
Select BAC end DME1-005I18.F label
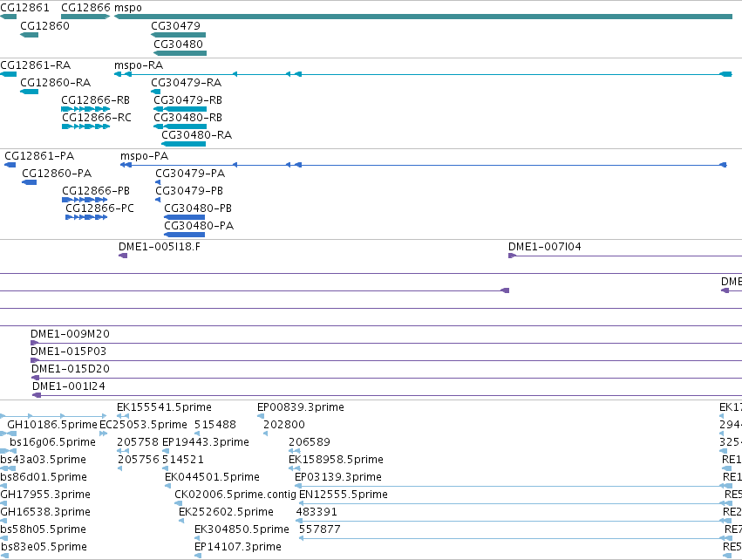coord(160,247)
